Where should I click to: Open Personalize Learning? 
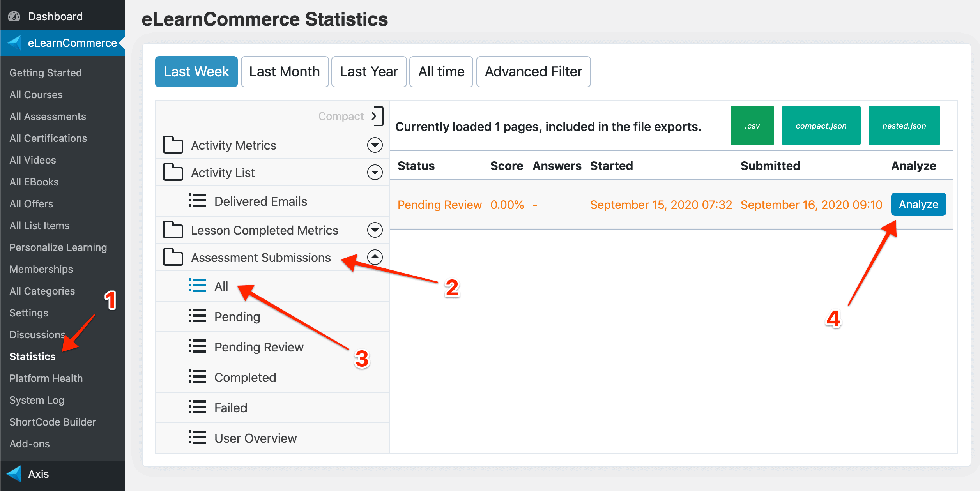tap(58, 247)
